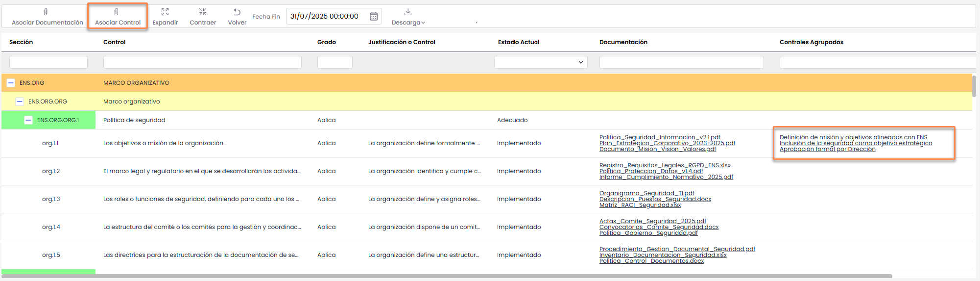Open Registro_Requisitos_Legales_RGPD_ENS.xlsx link
This screenshot has height=281, width=980.
[665, 165]
